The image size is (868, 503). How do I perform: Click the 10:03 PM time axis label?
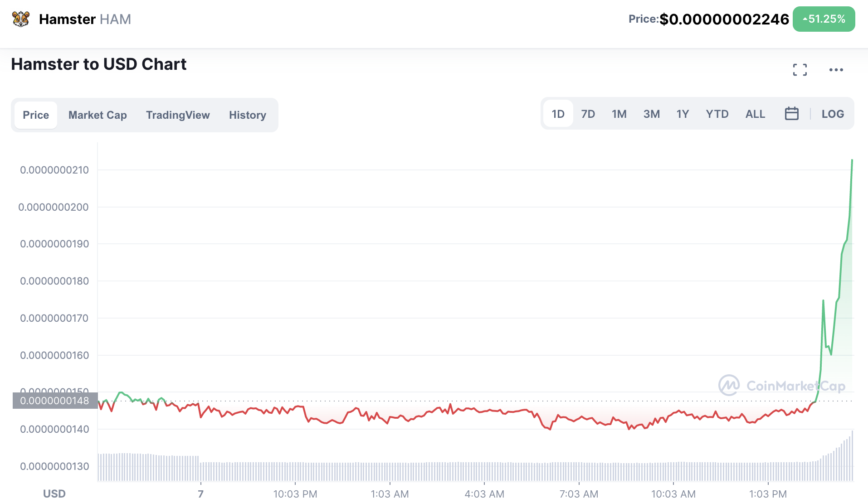295,494
